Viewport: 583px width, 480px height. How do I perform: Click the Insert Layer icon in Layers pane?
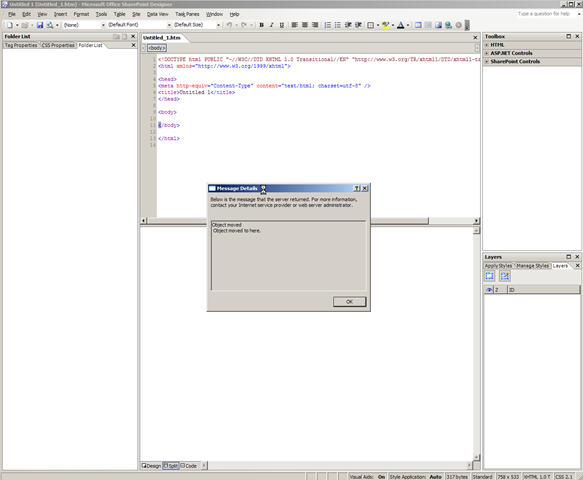coord(490,276)
